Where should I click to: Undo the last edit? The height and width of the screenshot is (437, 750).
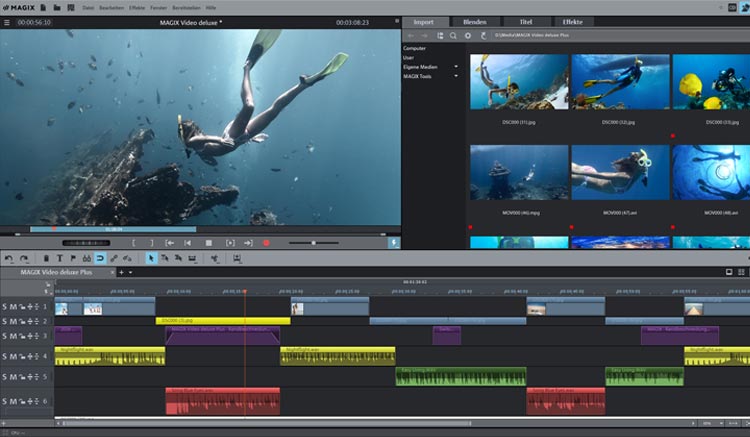(9, 258)
